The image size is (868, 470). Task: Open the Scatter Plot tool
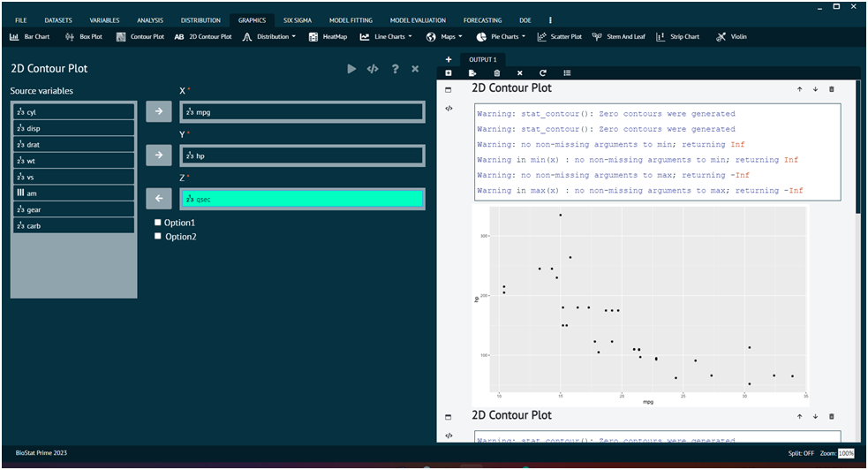click(x=559, y=36)
